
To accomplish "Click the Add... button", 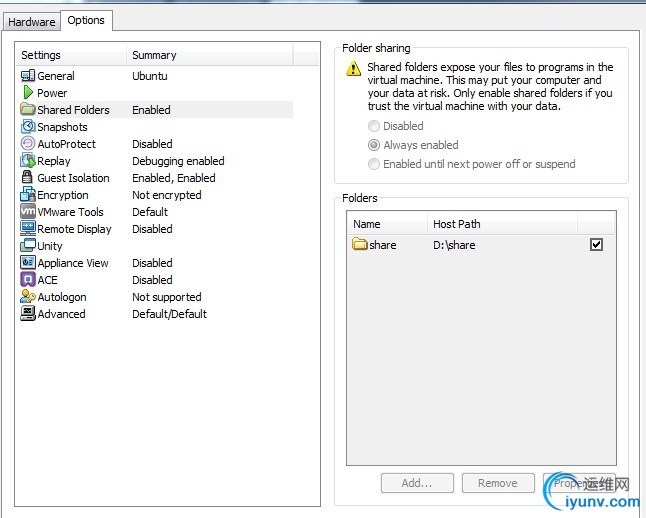I will 417,483.
